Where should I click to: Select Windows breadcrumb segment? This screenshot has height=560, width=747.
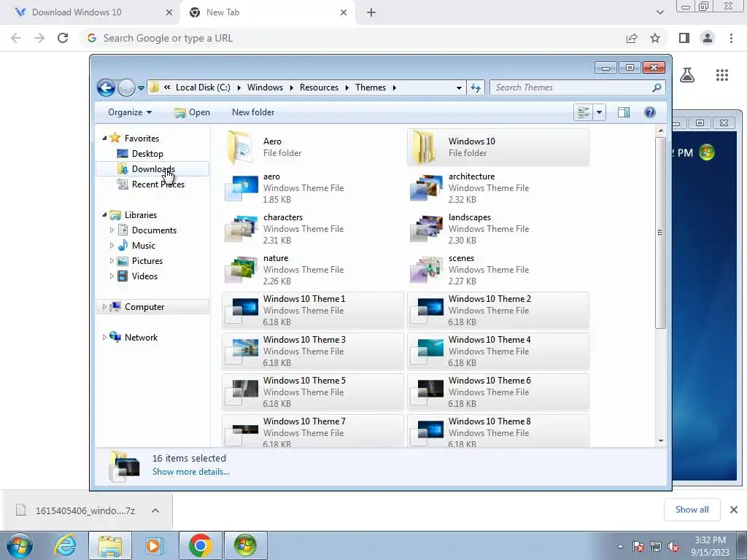coord(265,87)
